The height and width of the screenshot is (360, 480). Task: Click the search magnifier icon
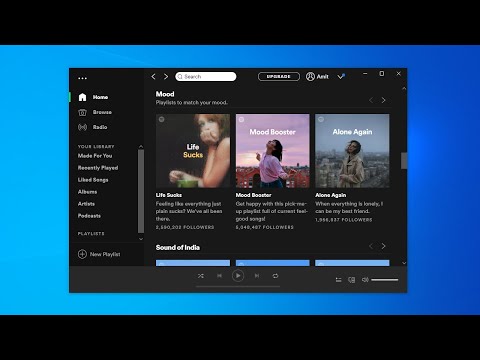(x=180, y=77)
